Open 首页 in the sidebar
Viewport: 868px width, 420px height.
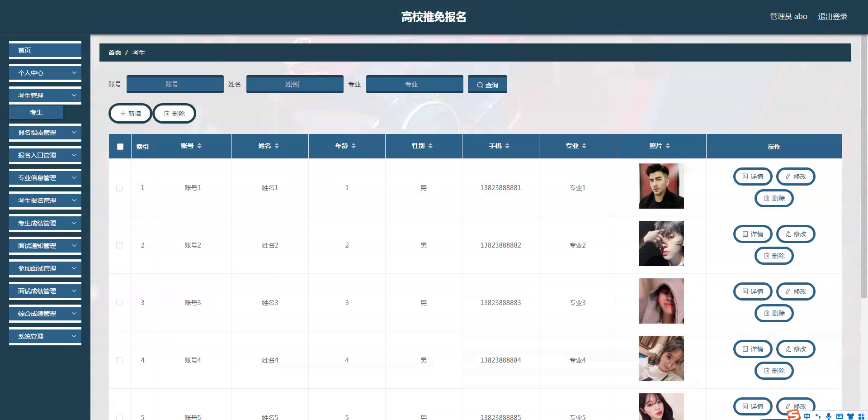point(45,50)
